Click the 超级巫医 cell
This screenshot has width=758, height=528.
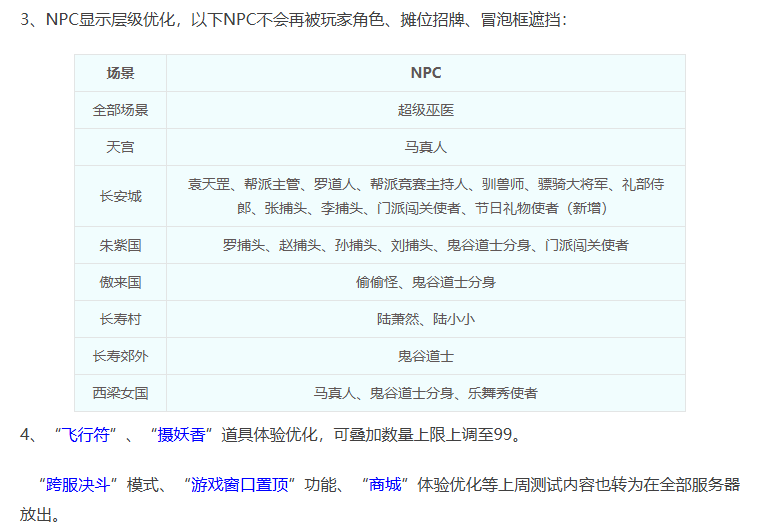(x=426, y=110)
